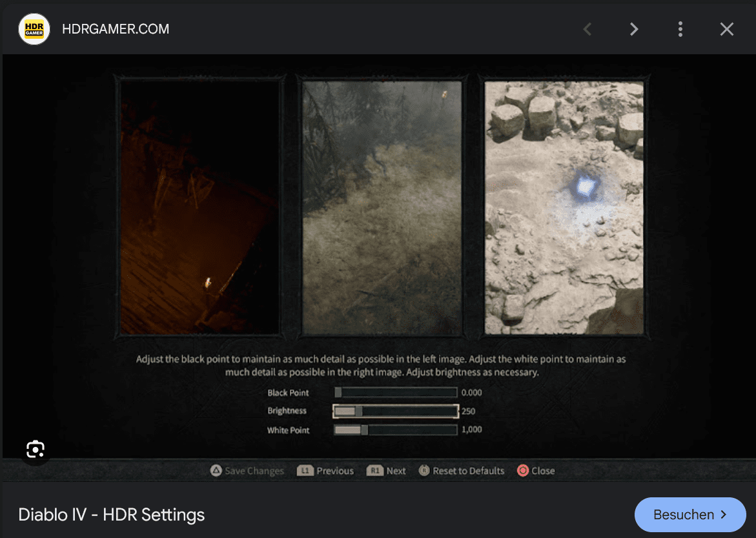Image resolution: width=756 pixels, height=538 pixels.
Task: Select the bright right calibration image
Action: click(564, 207)
